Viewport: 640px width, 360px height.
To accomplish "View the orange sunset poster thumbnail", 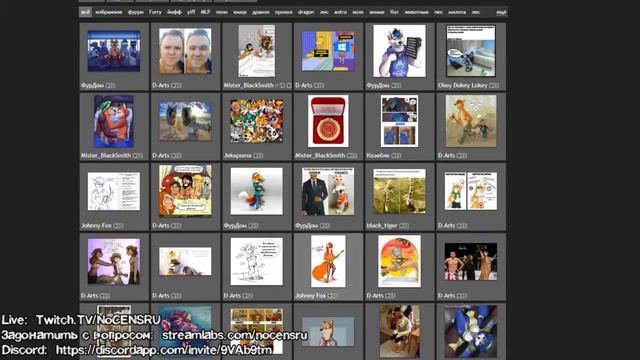I will [399, 262].
